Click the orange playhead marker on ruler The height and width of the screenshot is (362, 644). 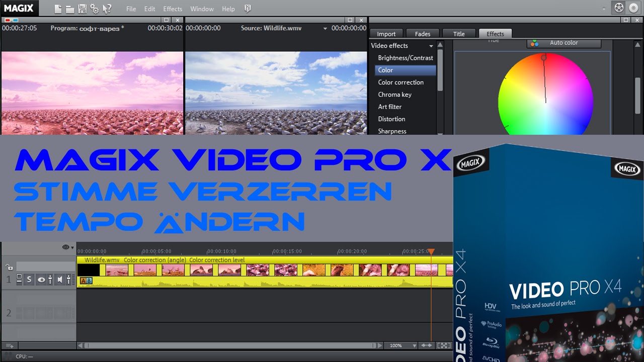[x=431, y=252]
